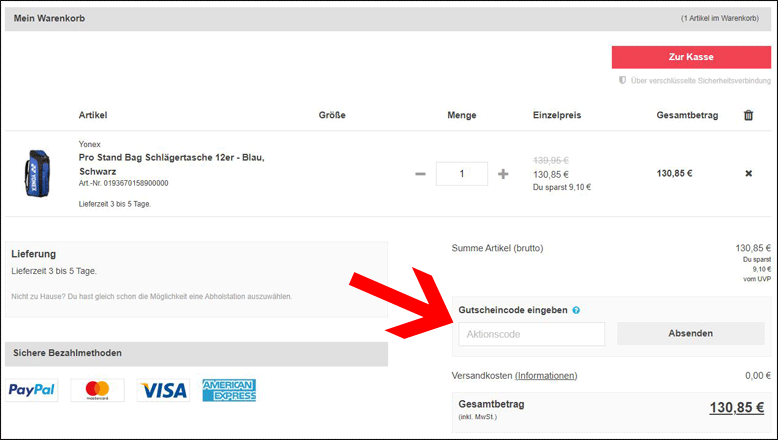Click the struck-through price 139,95 €
Image resolution: width=778 pixels, height=440 pixels.
[551, 160]
